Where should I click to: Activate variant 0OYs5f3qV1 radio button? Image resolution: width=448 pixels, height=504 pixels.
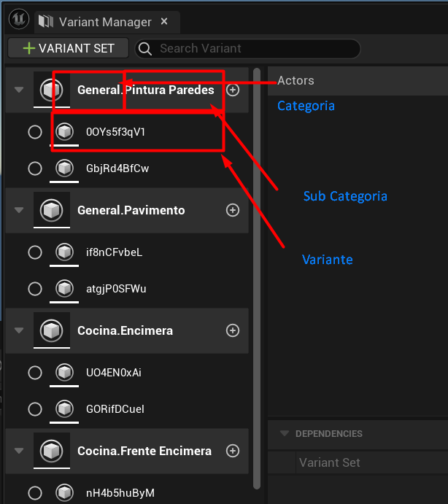(x=34, y=132)
